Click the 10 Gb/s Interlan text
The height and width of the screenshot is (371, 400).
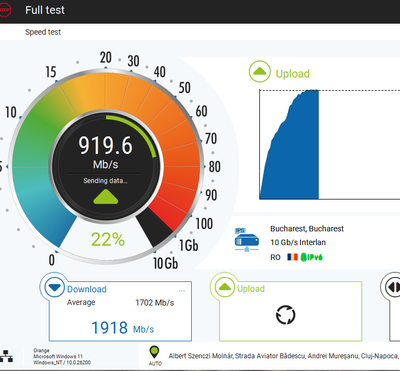tap(298, 242)
